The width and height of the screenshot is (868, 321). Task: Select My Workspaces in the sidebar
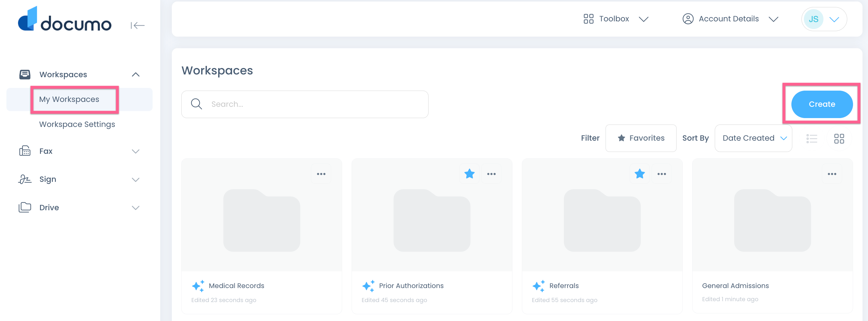click(x=69, y=99)
